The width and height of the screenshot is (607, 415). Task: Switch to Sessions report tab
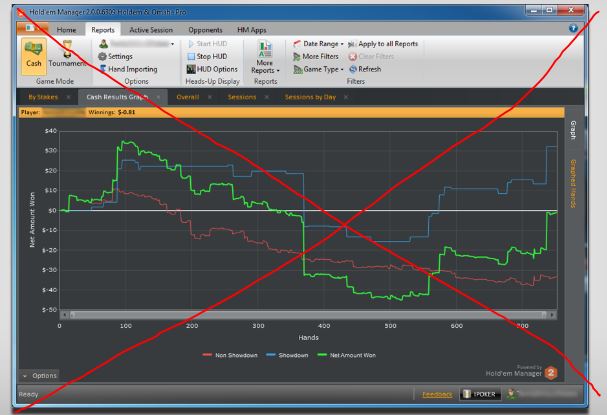[x=242, y=97]
